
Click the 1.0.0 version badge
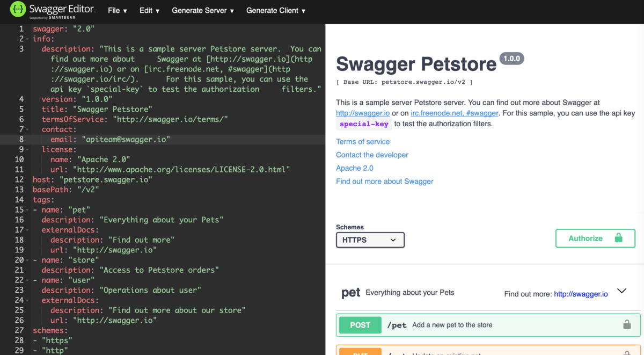click(511, 59)
